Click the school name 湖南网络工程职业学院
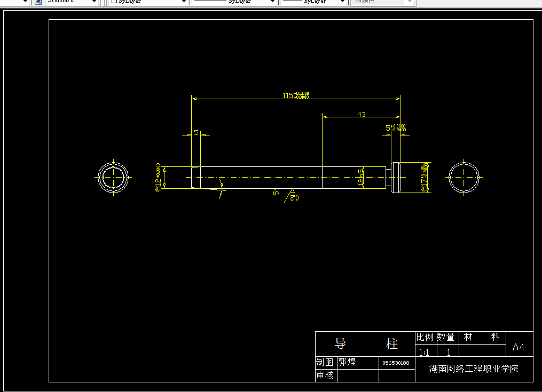The image size is (542, 392). (474, 369)
